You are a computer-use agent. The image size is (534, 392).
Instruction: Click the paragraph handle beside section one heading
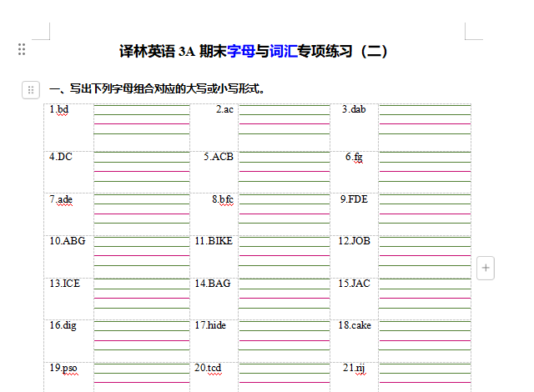(x=31, y=90)
